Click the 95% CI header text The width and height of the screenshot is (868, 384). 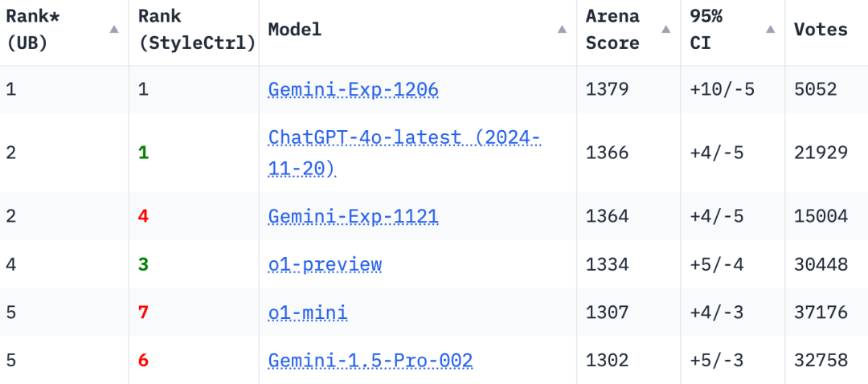706,30
